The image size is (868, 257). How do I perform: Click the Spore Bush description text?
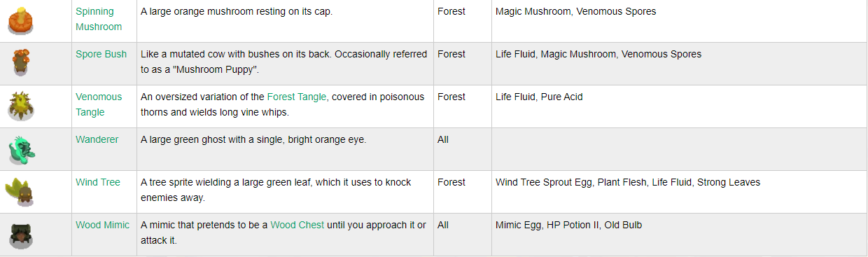(283, 62)
